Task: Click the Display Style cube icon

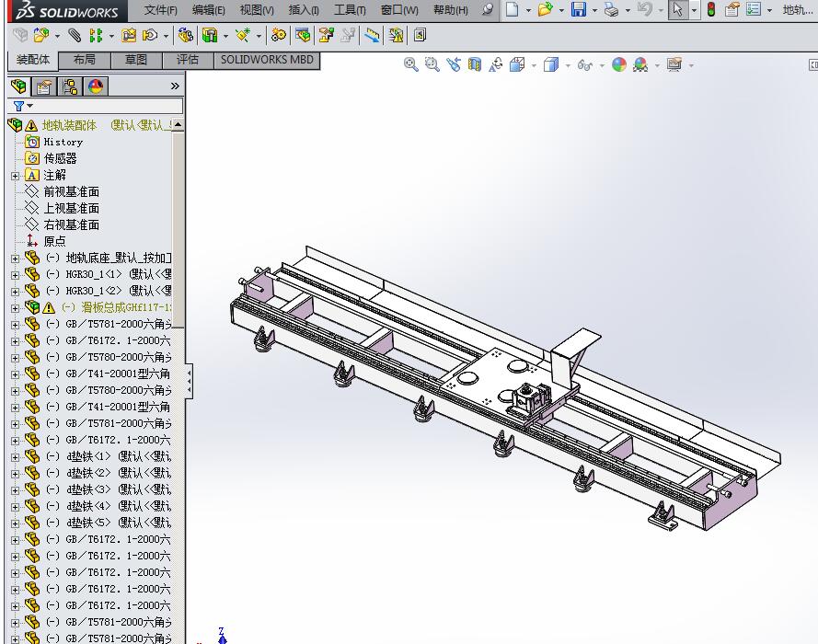Action: [551, 64]
